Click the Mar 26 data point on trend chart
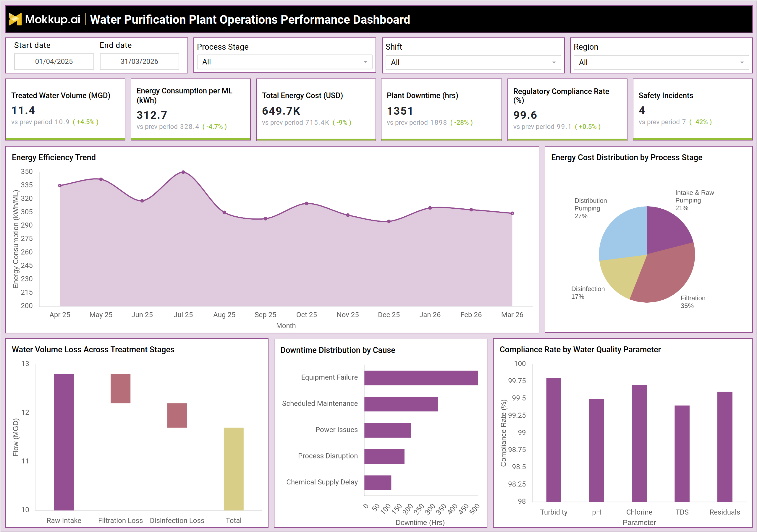 512,213
